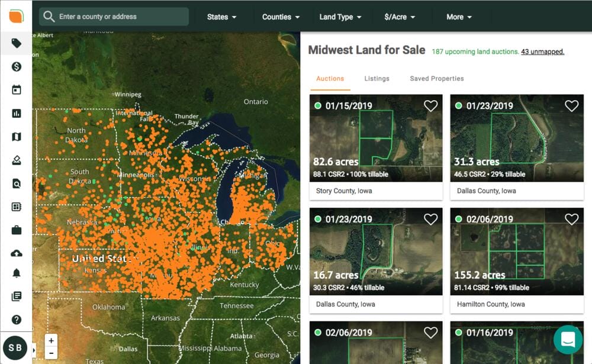The height and width of the screenshot is (364, 592).
Task: Expand the Land Type filter
Action: tap(341, 17)
